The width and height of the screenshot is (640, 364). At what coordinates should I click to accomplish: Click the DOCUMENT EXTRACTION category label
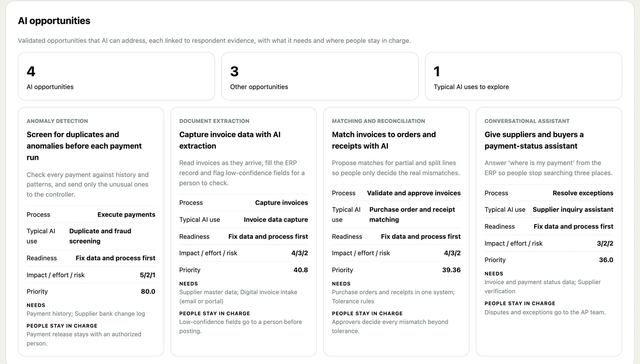click(214, 121)
